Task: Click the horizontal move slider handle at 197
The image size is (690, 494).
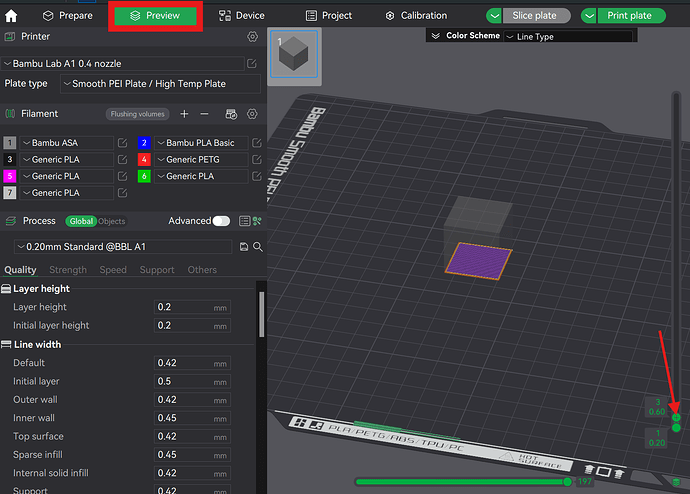Action: pos(568,482)
